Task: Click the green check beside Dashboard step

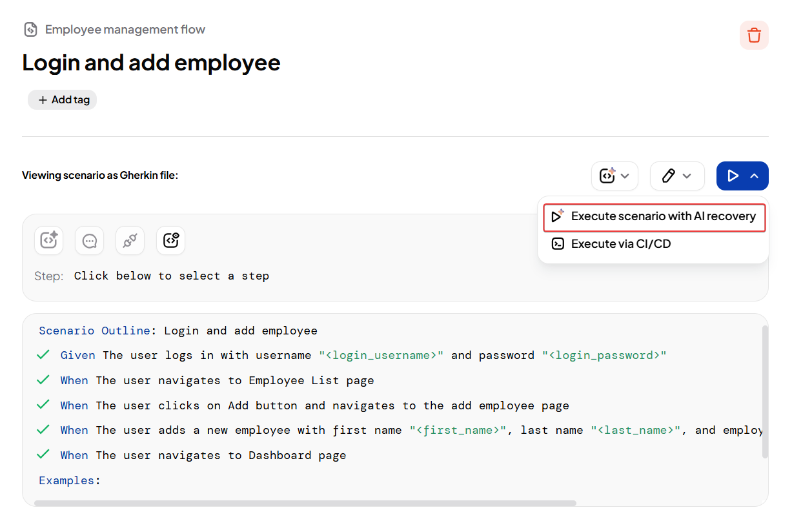Action: pyautogui.click(x=43, y=455)
